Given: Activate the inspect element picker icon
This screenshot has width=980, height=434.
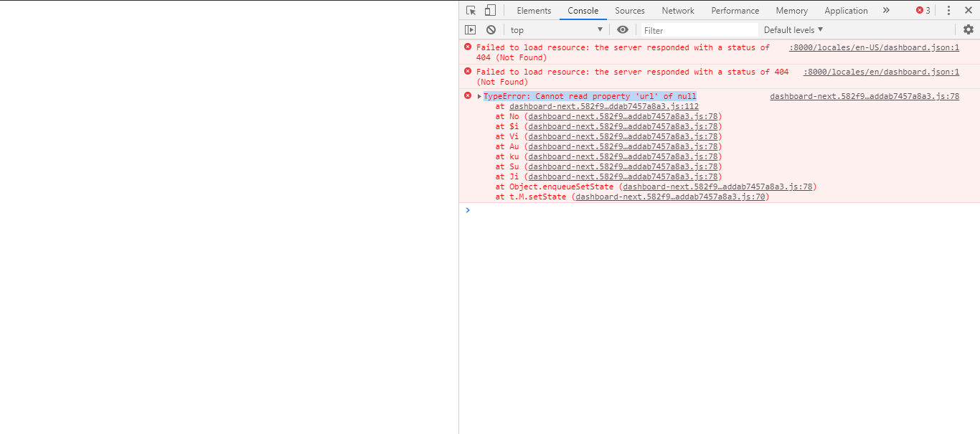Looking at the screenshot, I should click(471, 10).
